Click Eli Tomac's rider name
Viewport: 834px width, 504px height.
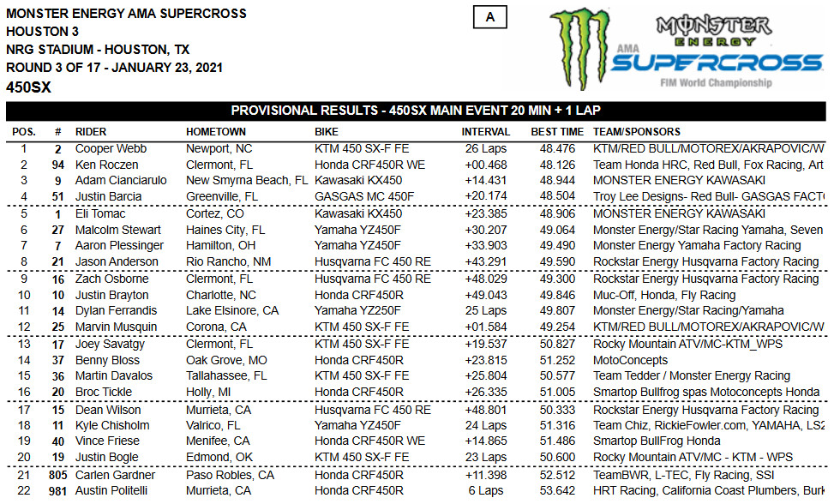[x=100, y=213]
